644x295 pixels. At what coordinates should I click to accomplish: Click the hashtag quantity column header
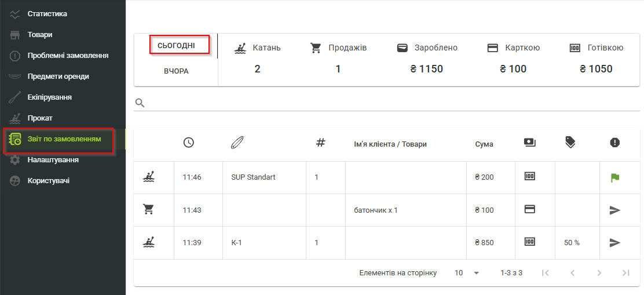[321, 143]
